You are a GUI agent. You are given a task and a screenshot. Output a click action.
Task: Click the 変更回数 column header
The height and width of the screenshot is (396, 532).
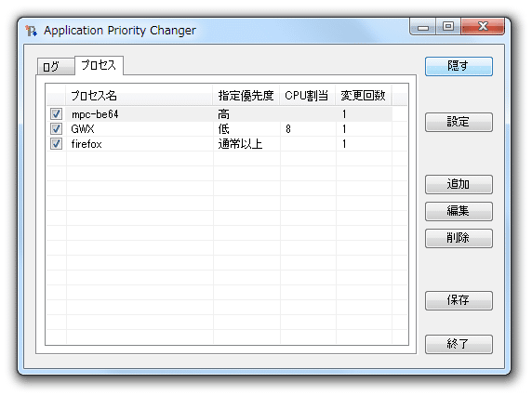point(364,96)
